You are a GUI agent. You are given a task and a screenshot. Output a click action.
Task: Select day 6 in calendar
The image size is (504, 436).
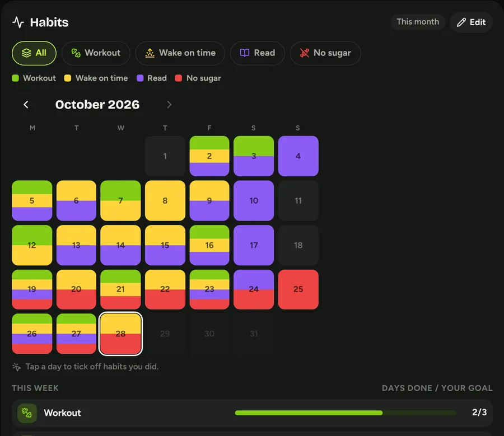pyautogui.click(x=76, y=200)
